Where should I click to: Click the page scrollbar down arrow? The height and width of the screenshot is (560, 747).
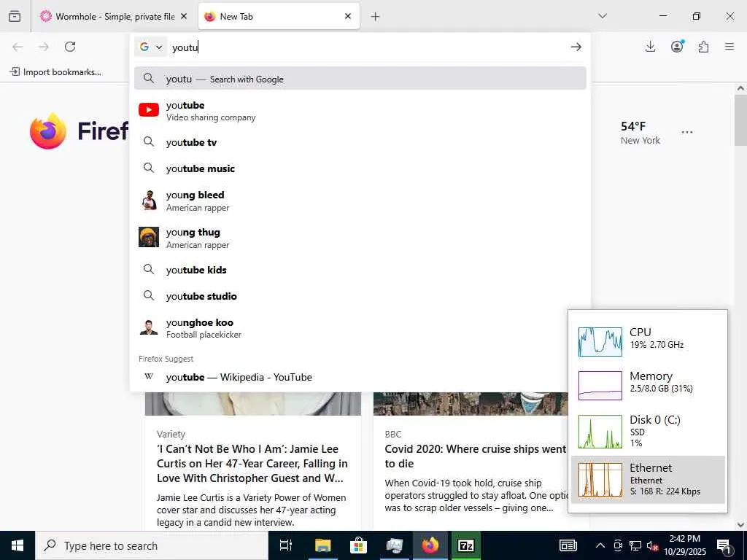pos(740,525)
